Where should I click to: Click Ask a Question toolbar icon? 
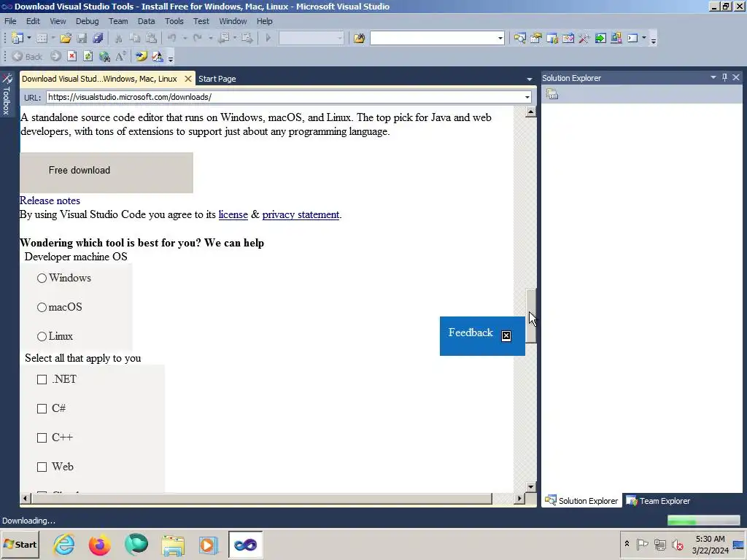click(x=158, y=57)
